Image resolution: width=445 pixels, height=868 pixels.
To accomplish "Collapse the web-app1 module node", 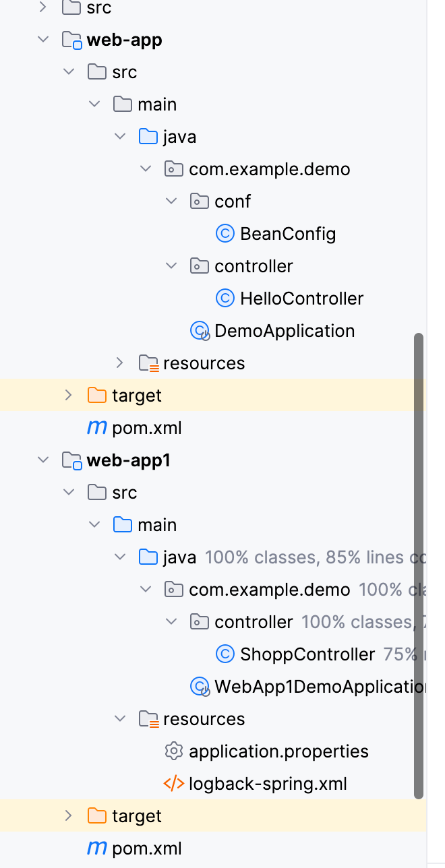I will tap(44, 460).
